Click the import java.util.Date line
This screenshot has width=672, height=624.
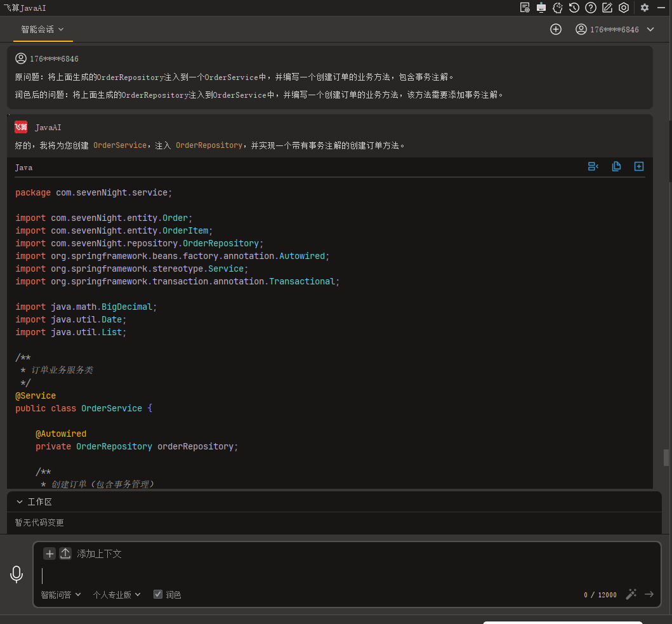pos(70,319)
